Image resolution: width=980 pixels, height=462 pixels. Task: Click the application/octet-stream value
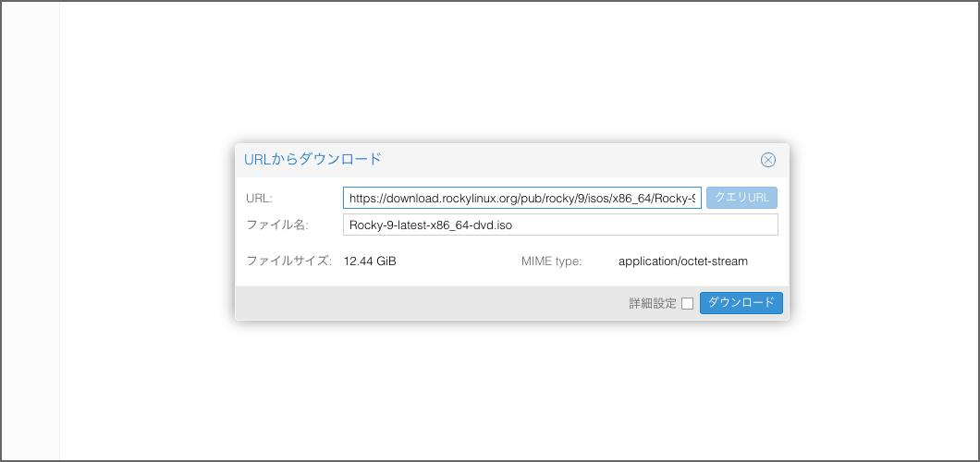point(682,261)
